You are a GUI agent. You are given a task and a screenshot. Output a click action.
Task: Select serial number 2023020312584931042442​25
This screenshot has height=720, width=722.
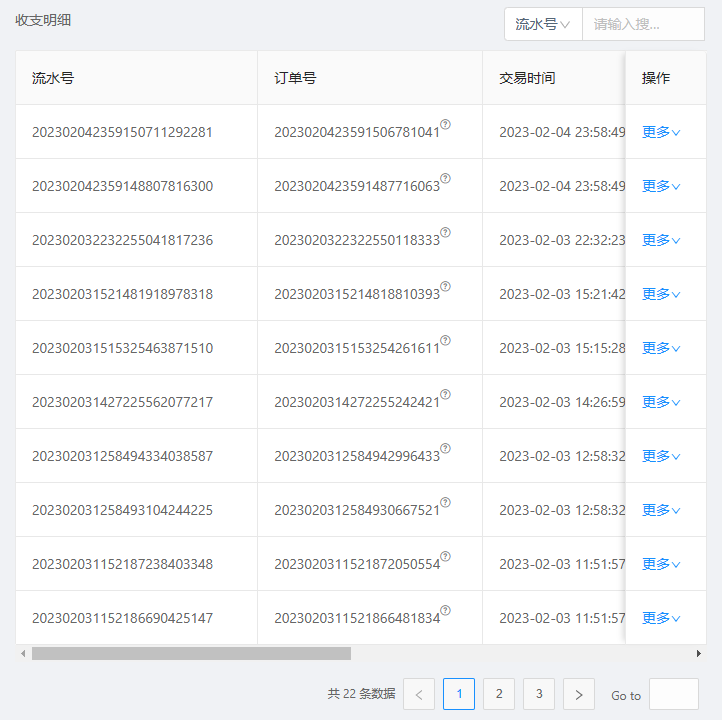(x=122, y=510)
